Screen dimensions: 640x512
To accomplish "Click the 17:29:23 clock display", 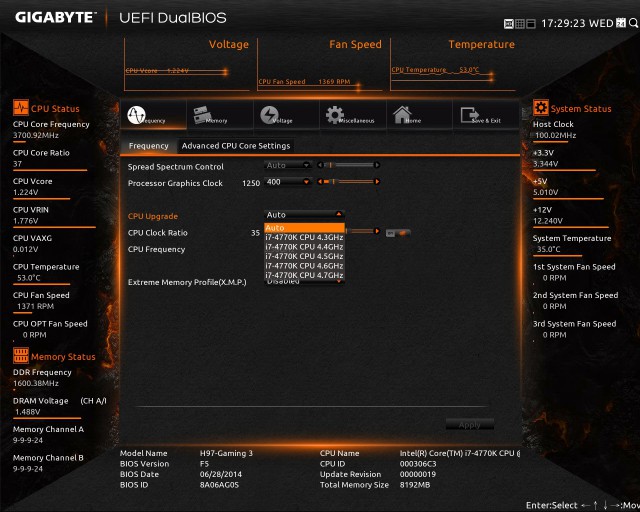I will pyautogui.click(x=563, y=23).
